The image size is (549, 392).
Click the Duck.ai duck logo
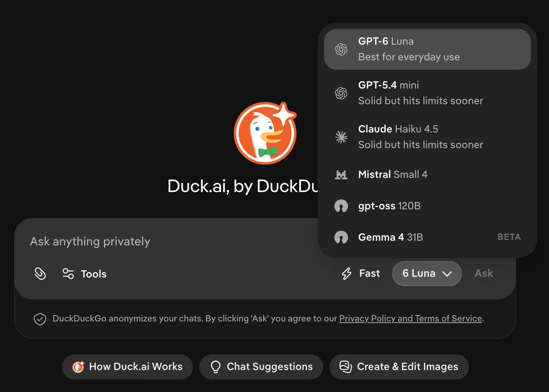click(265, 133)
